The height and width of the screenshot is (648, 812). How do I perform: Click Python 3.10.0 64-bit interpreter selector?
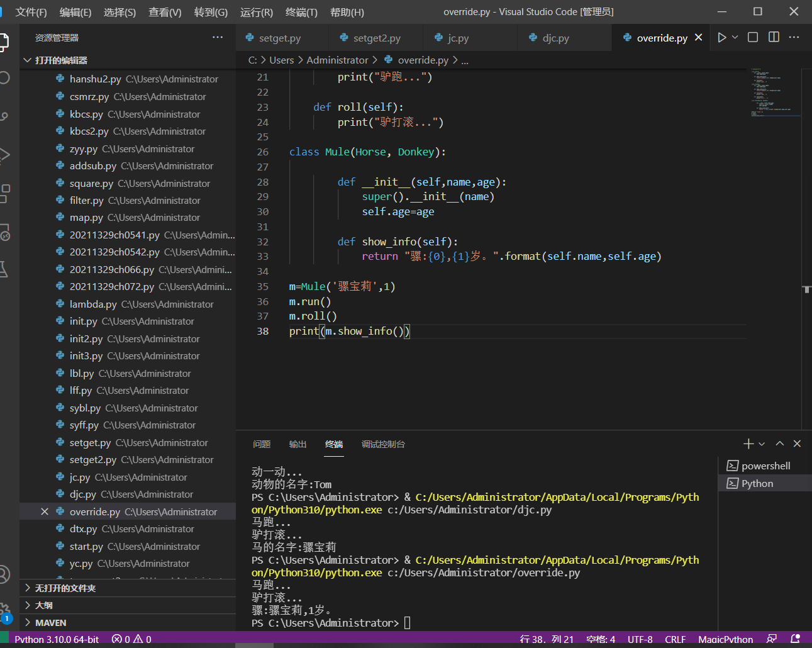57,639
